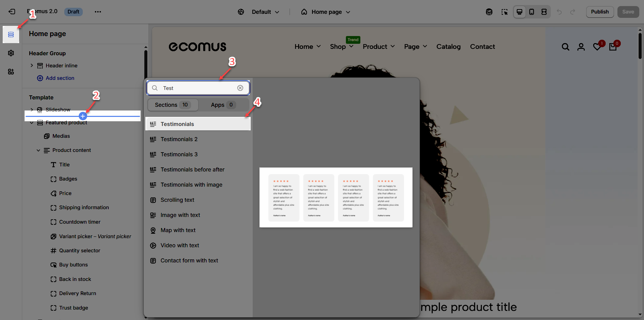The width and height of the screenshot is (644, 320).
Task: Click the section search field containing Test
Action: click(198, 88)
